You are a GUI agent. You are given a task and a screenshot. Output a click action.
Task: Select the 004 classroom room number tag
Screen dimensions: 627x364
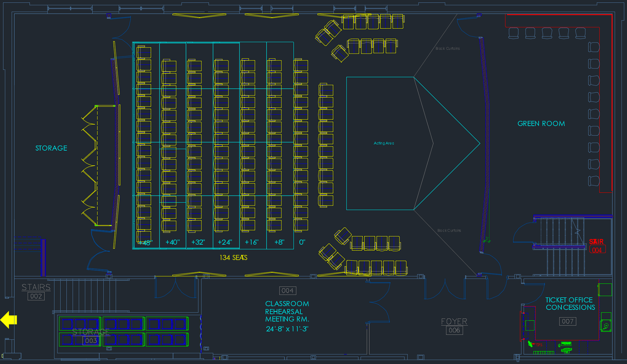coord(287,291)
